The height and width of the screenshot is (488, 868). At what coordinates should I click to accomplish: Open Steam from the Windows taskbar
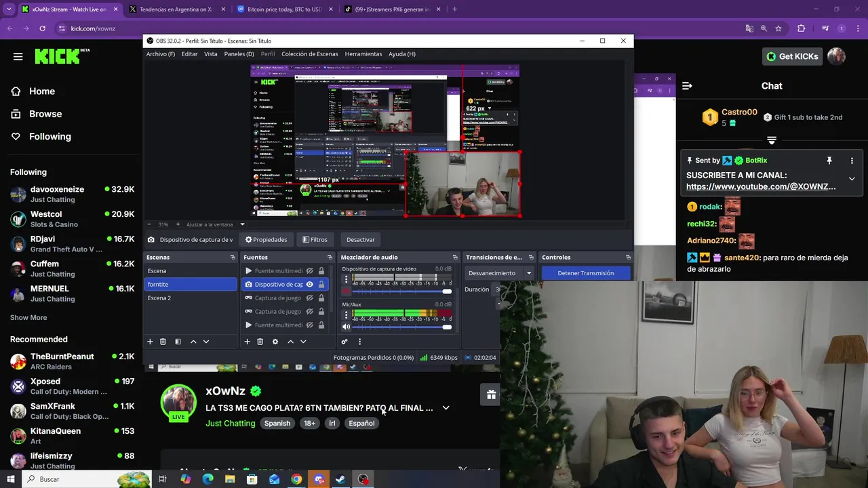(340, 479)
